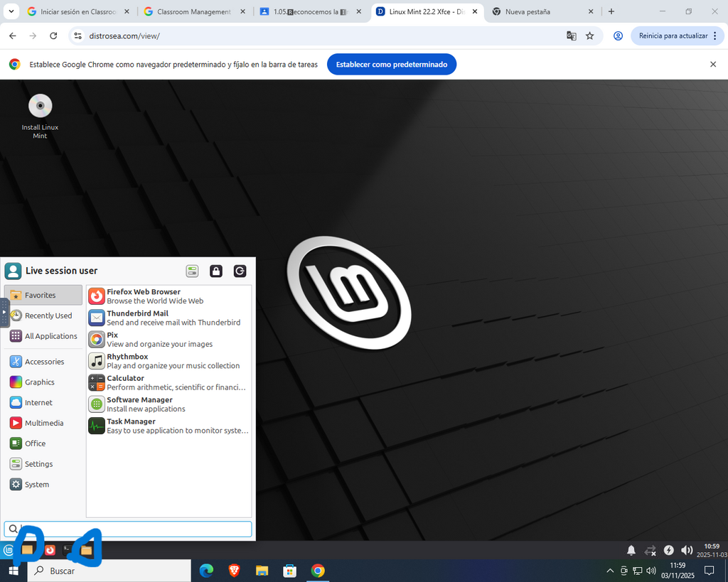Show hidden Windows tray icons chevron

(x=610, y=571)
